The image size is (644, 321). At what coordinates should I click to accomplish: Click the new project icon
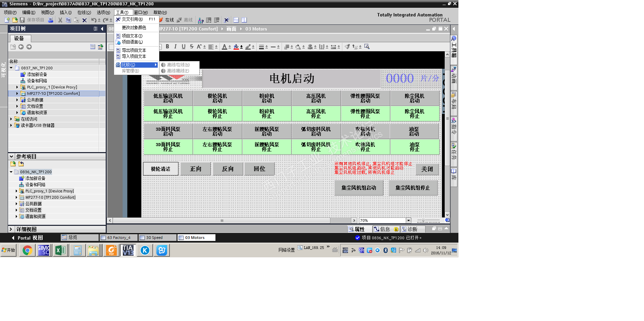coord(7,20)
